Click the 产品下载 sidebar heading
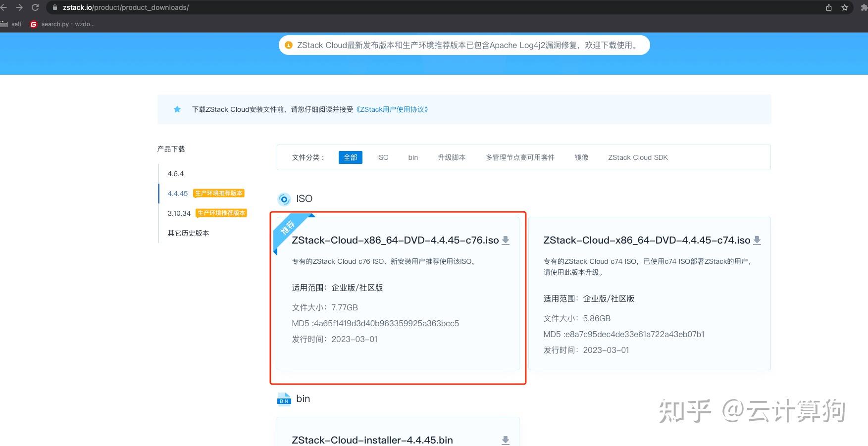 171,149
